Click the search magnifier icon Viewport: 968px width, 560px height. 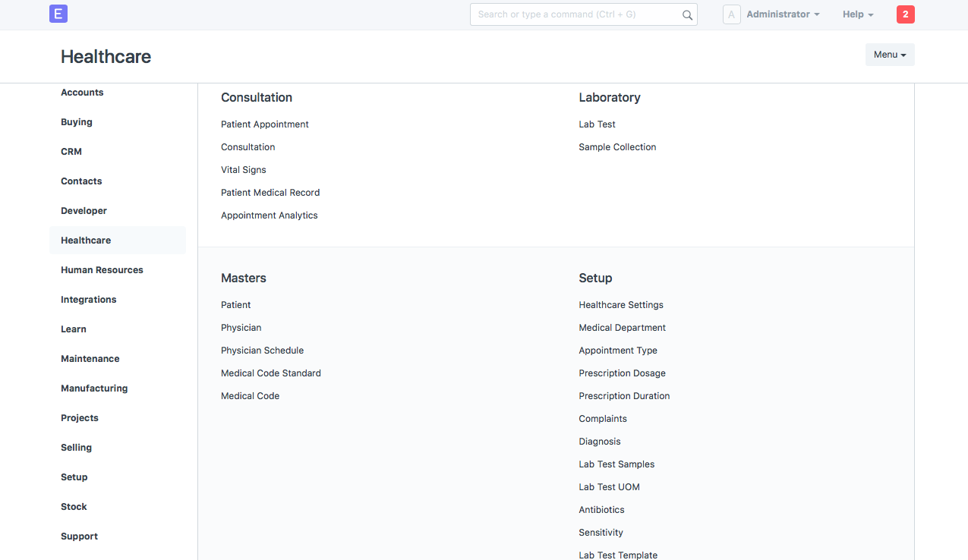click(687, 14)
